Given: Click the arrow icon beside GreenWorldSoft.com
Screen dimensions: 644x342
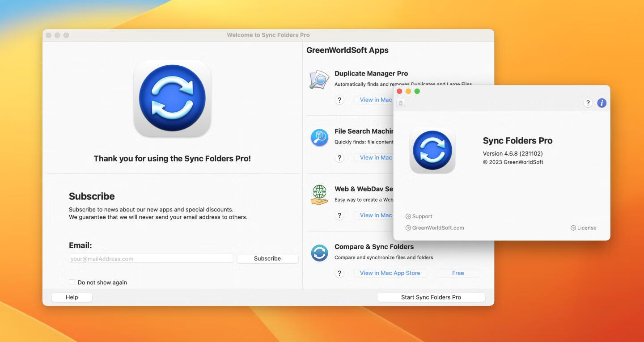Looking at the screenshot, I should (408, 228).
